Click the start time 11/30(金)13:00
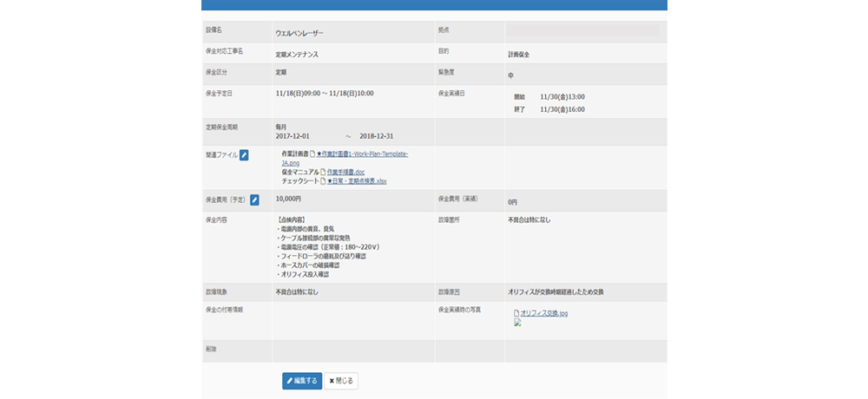Viewport: 868px width, 399px height. 562,96
